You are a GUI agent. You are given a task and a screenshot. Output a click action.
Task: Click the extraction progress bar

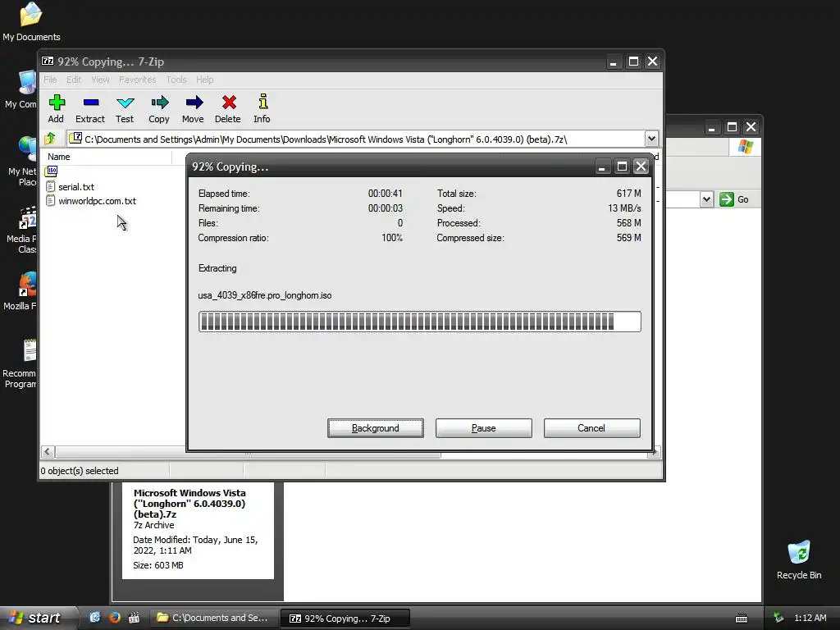(x=419, y=322)
